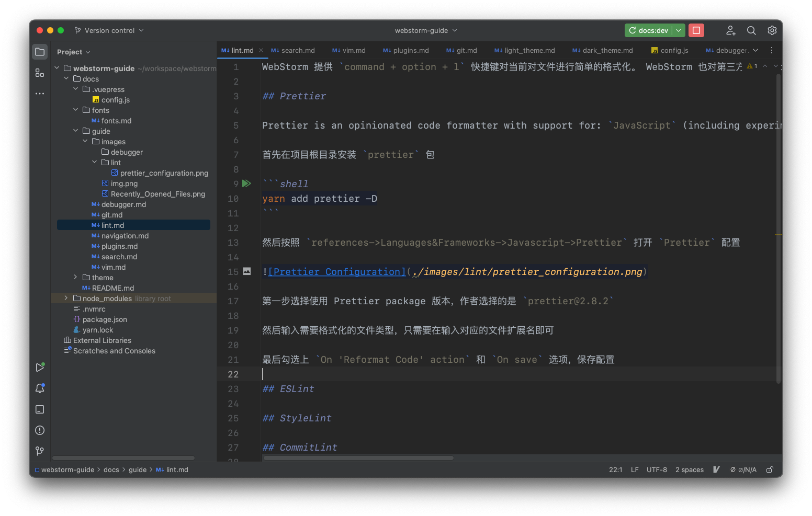
Task: Stop the running docs:dev process
Action: coord(696,30)
